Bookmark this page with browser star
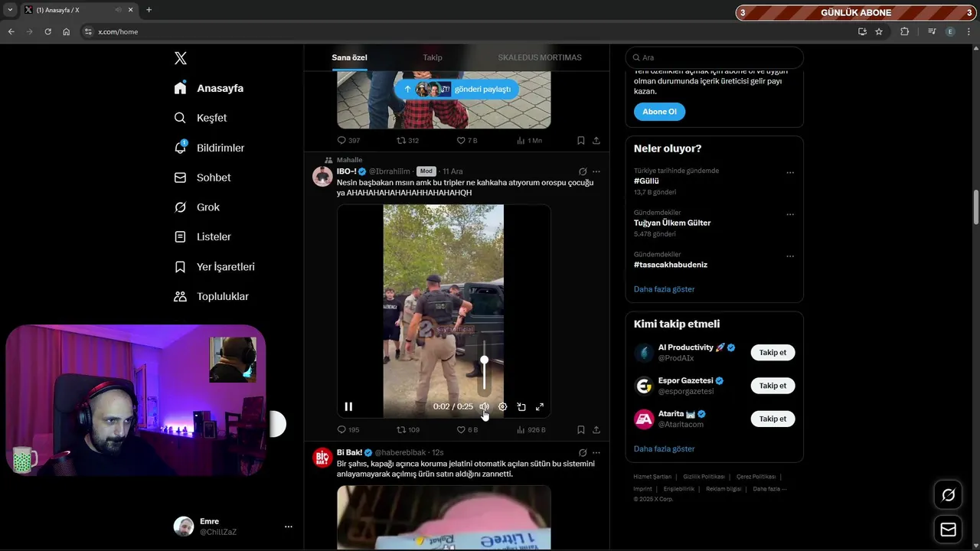 click(x=879, y=31)
